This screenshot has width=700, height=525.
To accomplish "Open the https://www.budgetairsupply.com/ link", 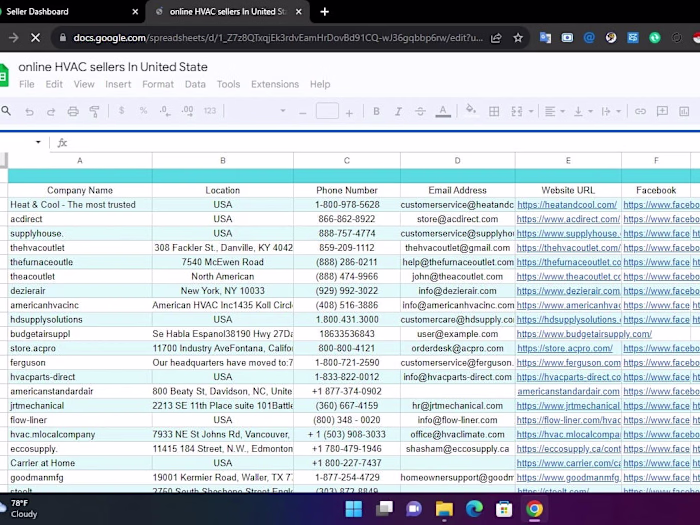I will [x=584, y=334].
